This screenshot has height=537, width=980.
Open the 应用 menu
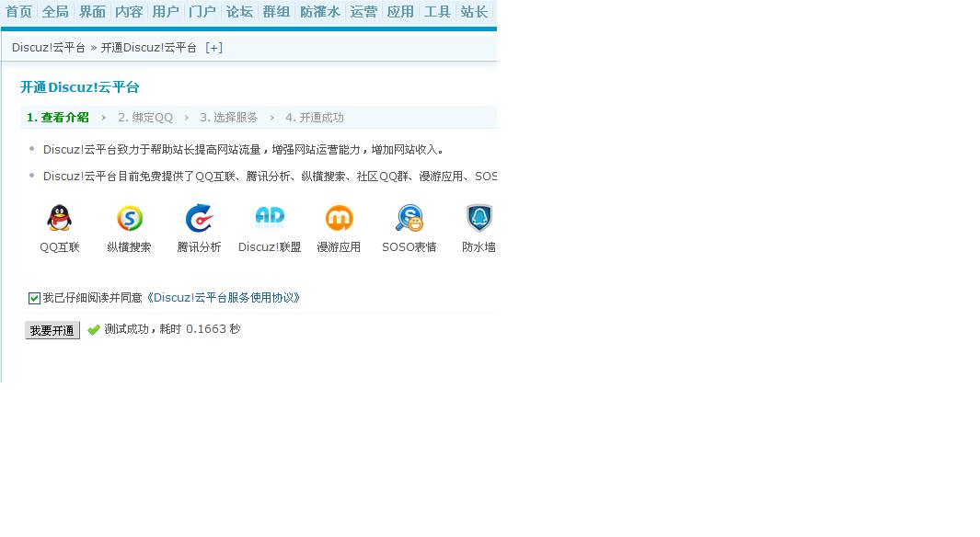click(x=400, y=12)
